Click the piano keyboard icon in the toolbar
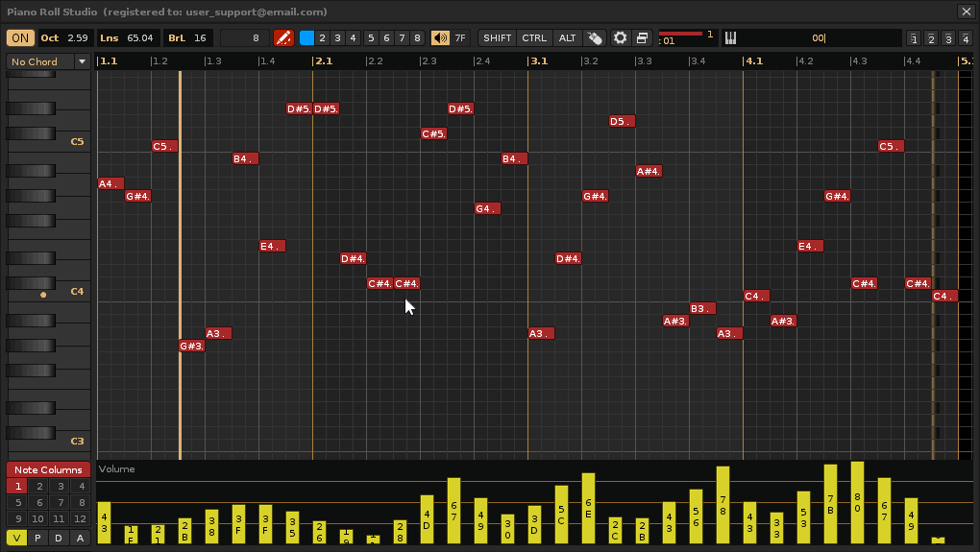The width and height of the screenshot is (980, 552). coord(730,38)
